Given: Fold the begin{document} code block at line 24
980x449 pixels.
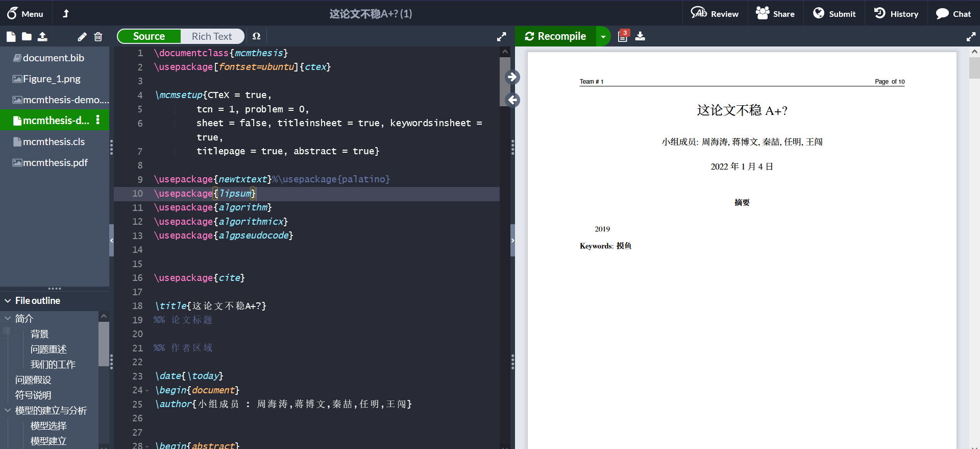Looking at the screenshot, I should pos(147,391).
